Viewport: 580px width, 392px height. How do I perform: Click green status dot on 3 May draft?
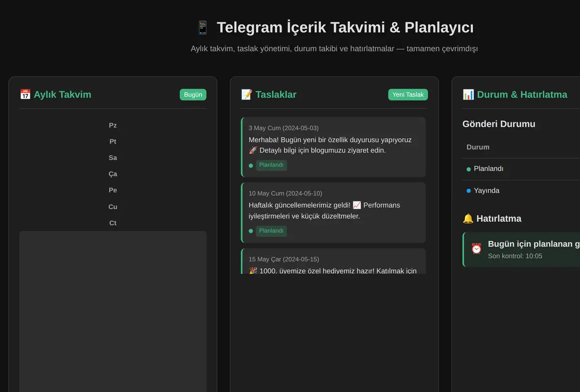(x=251, y=165)
